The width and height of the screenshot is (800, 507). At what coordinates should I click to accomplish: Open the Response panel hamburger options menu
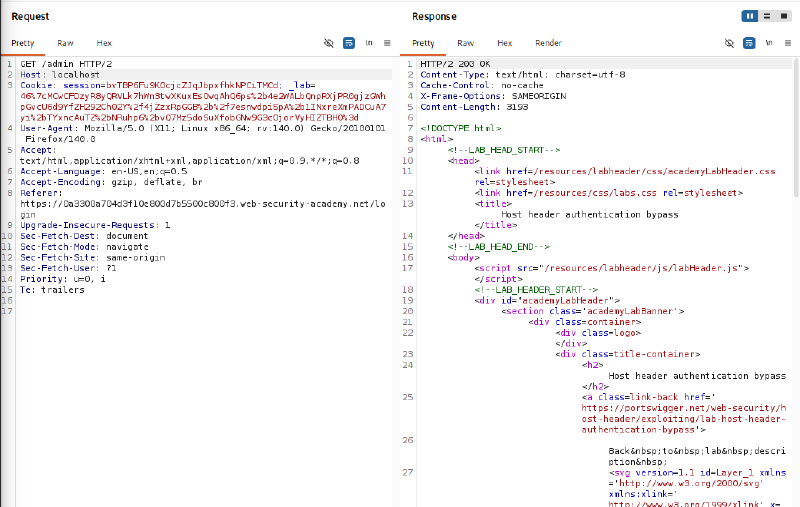[788, 43]
